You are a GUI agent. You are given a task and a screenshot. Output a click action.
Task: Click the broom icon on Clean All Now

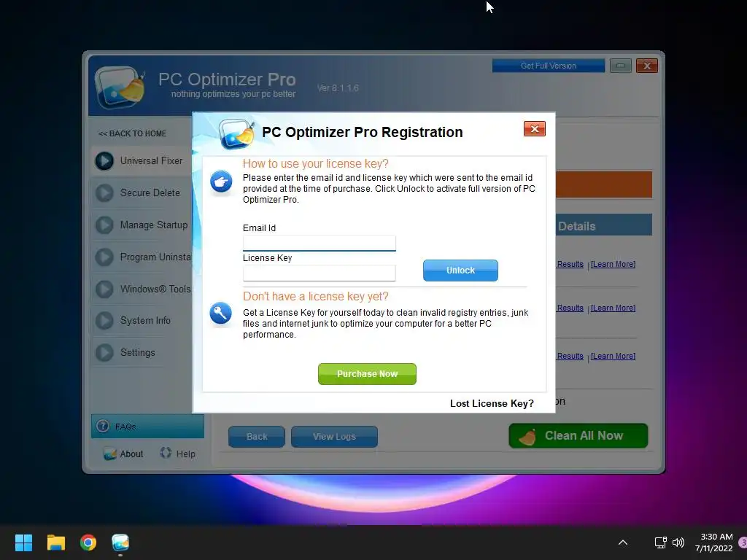[x=527, y=437]
